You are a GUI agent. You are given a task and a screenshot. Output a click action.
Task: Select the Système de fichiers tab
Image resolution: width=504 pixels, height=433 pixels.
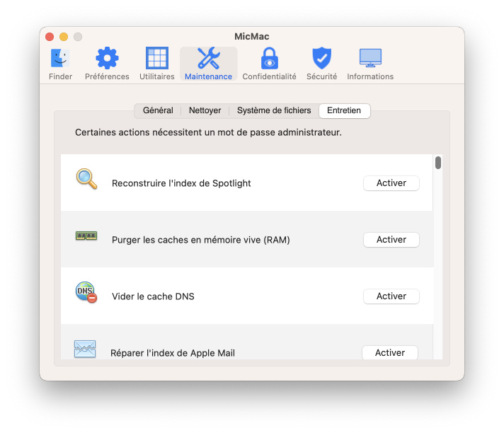point(273,110)
